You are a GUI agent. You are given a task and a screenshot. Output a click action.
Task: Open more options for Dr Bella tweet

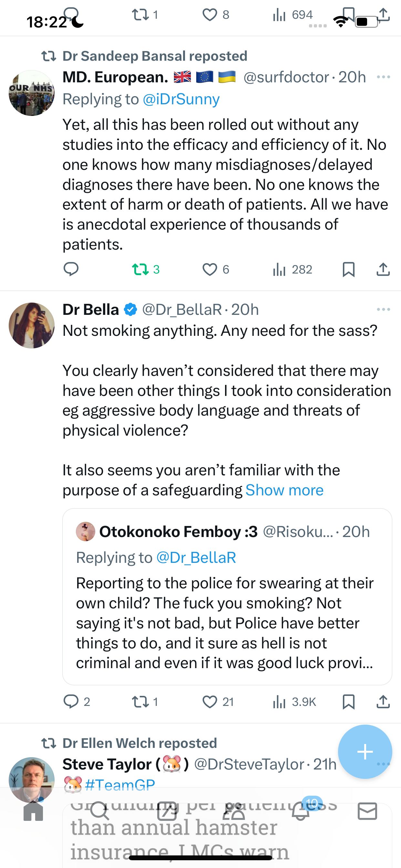click(384, 309)
